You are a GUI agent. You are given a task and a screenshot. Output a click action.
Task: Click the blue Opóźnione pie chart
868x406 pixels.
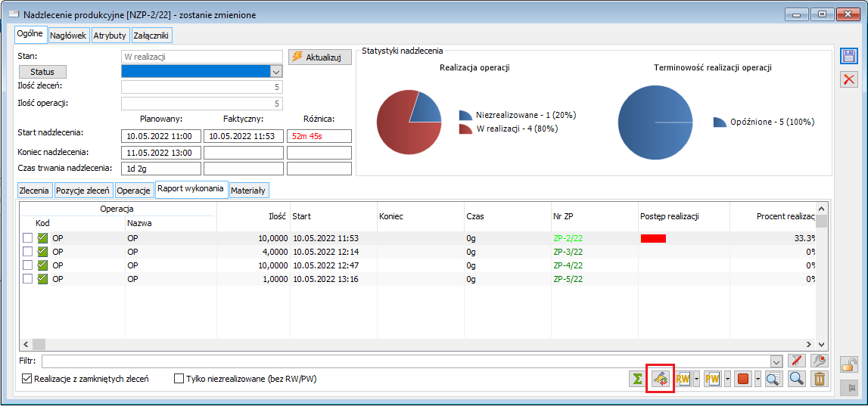tap(655, 122)
